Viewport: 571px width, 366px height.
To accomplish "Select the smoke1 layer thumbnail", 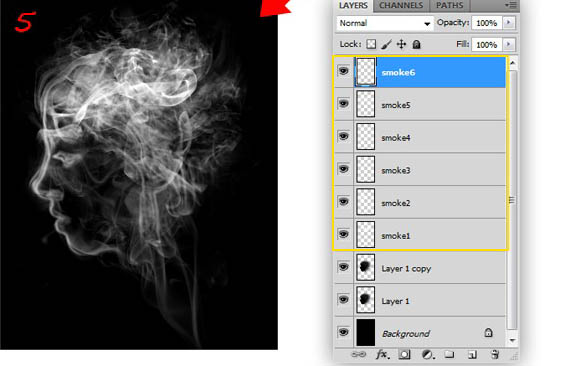I will (x=366, y=235).
